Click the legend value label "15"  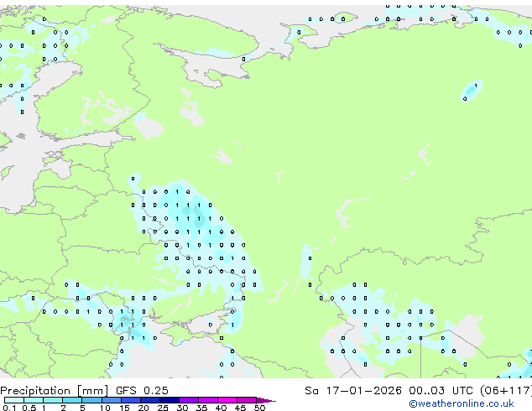point(124,408)
